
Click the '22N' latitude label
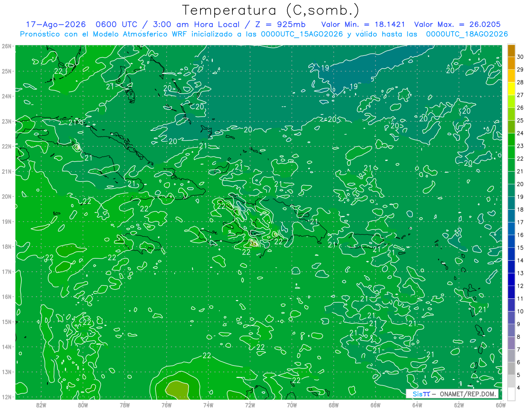tap(6, 146)
